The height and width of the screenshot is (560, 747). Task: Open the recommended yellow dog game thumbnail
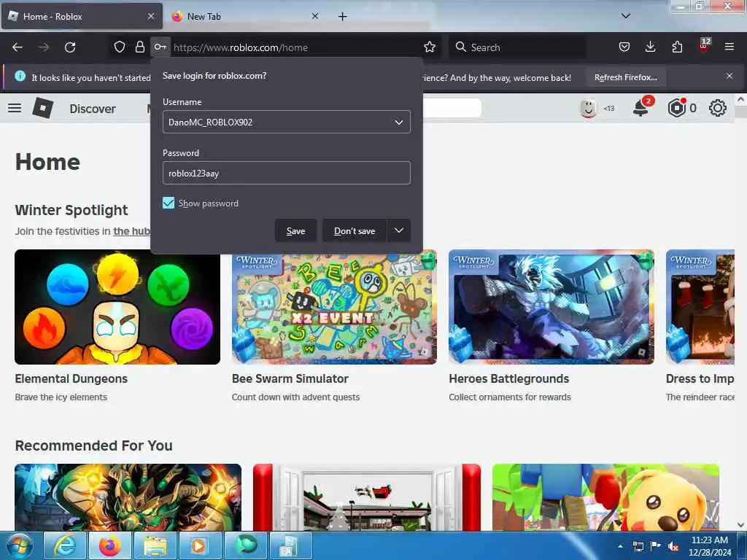click(x=605, y=497)
